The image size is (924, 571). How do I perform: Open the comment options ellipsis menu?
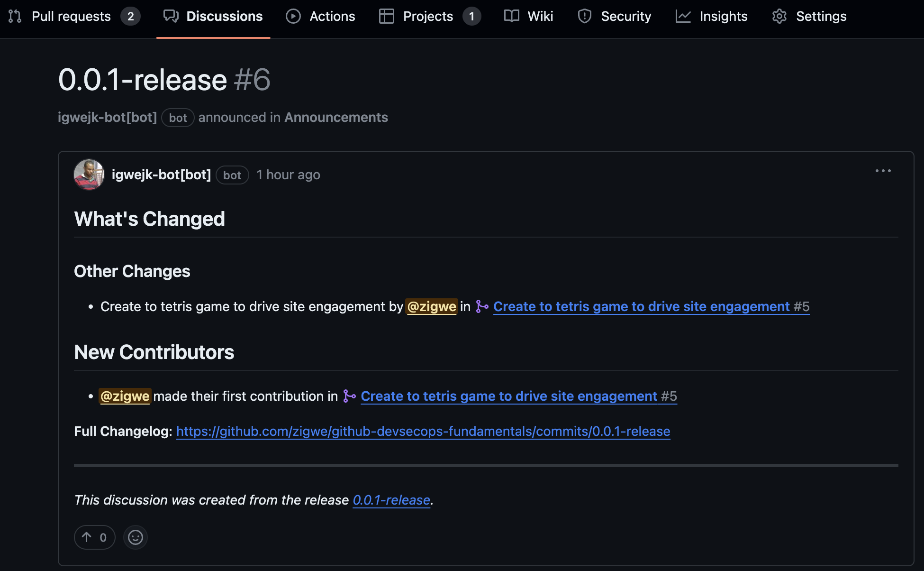[x=883, y=171]
